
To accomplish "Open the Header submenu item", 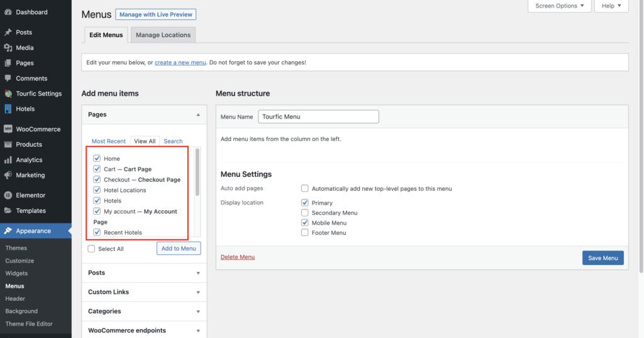I will [x=15, y=298].
